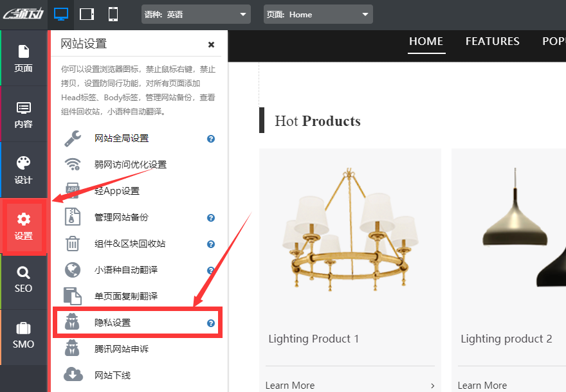This screenshot has width=566, height=392.
Task: Switch to mobile phone preview icon
Action: [x=113, y=14]
